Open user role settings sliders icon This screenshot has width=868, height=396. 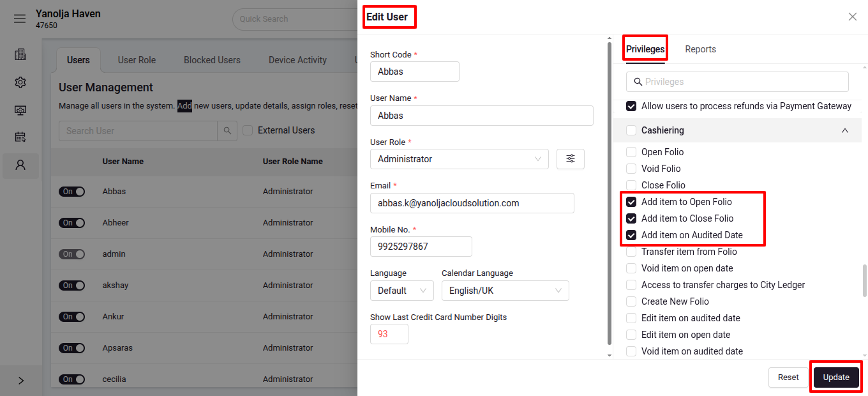pos(571,158)
